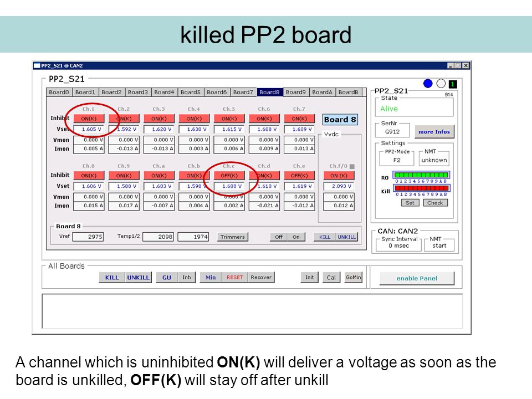The width and height of the screenshot is (532, 399).
Task: Click KILL in All Boards section
Action: pos(112,278)
